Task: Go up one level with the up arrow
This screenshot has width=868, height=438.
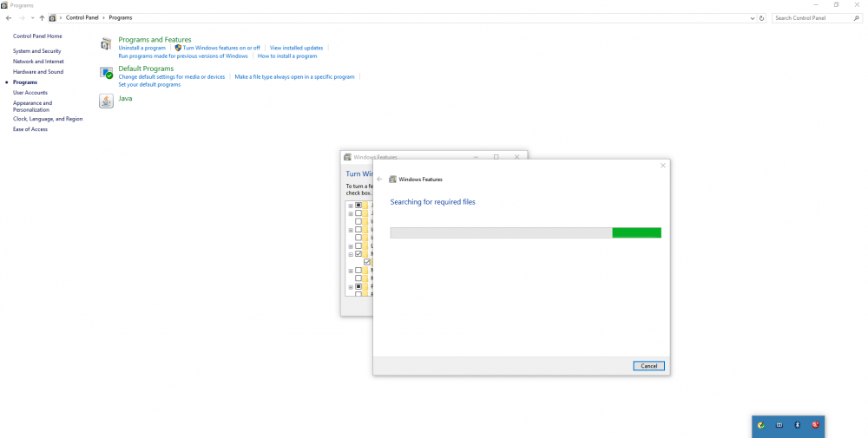Action: 42,17
